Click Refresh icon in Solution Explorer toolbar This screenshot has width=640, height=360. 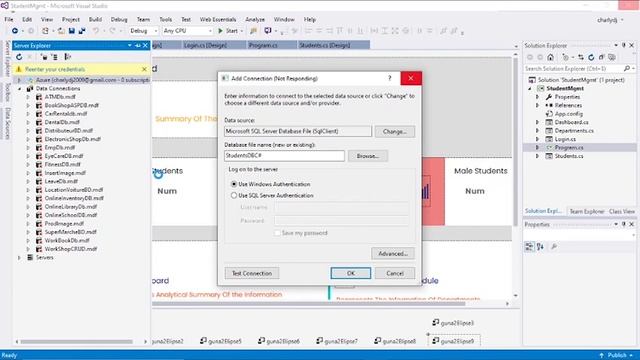[x=591, y=57]
